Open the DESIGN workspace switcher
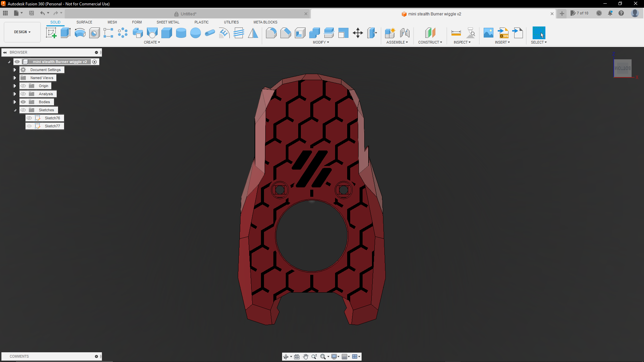The image size is (644, 362). [22, 32]
